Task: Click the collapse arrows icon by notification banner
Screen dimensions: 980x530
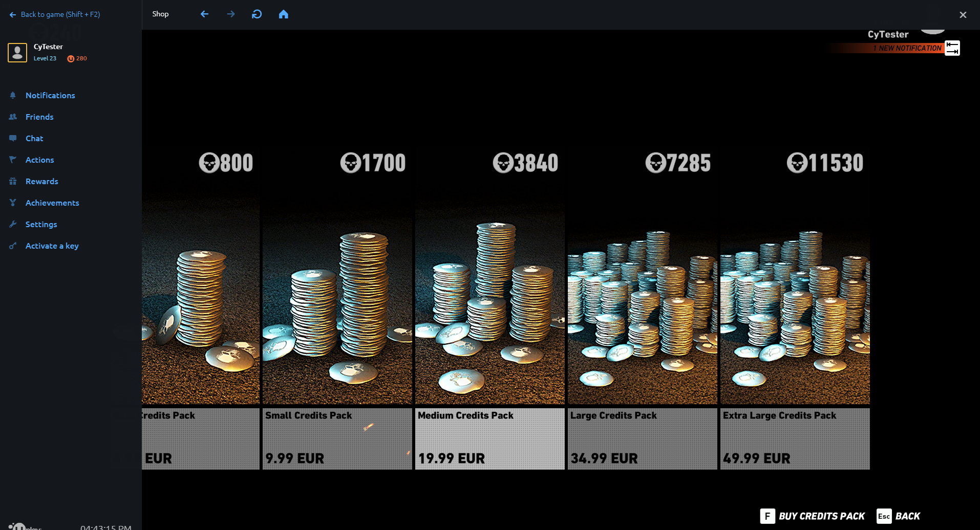Action: (x=952, y=48)
